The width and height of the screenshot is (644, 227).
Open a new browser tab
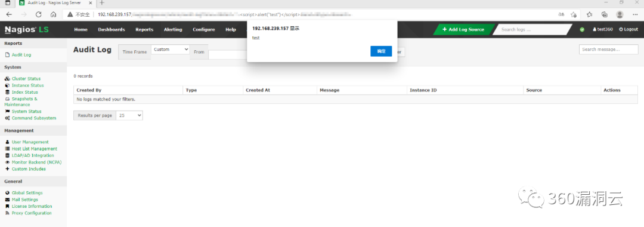[103, 3]
